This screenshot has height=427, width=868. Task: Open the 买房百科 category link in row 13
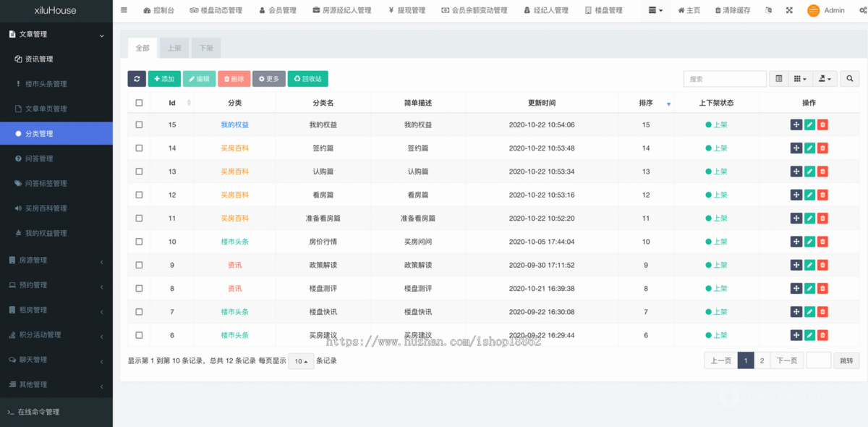[x=232, y=172]
